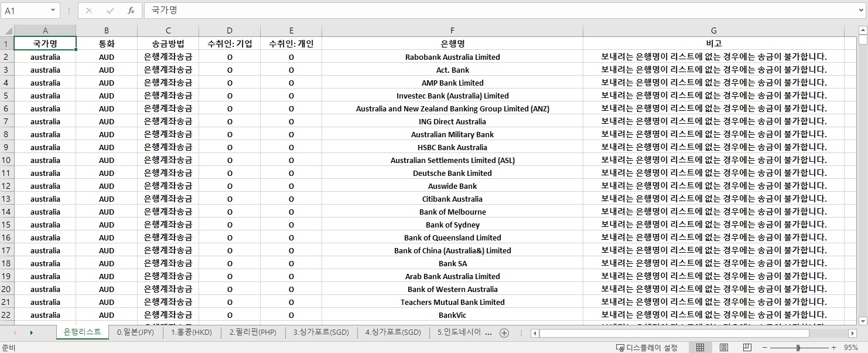This screenshot has width=868, height=353.
Task: Click the horizontal scrollbar thumb
Action: [674, 332]
